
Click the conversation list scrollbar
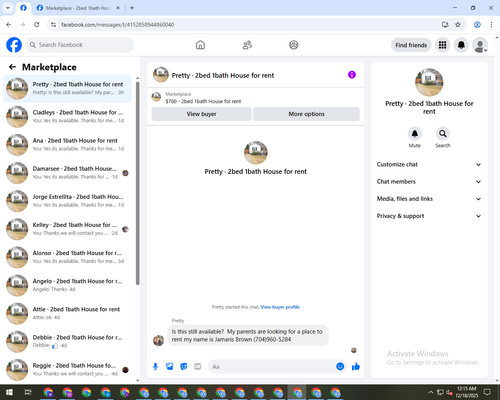(137, 183)
